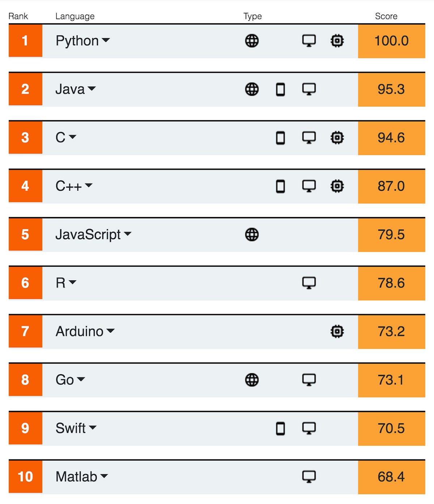This screenshot has height=504, width=434.
Task: Click the desktop monitor icon in C row
Action: pos(309,138)
